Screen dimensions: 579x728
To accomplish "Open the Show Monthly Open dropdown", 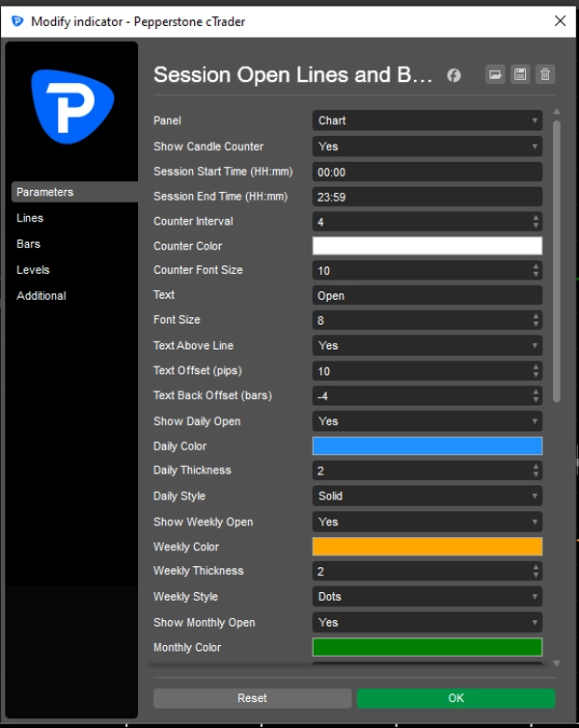I will click(x=427, y=623).
